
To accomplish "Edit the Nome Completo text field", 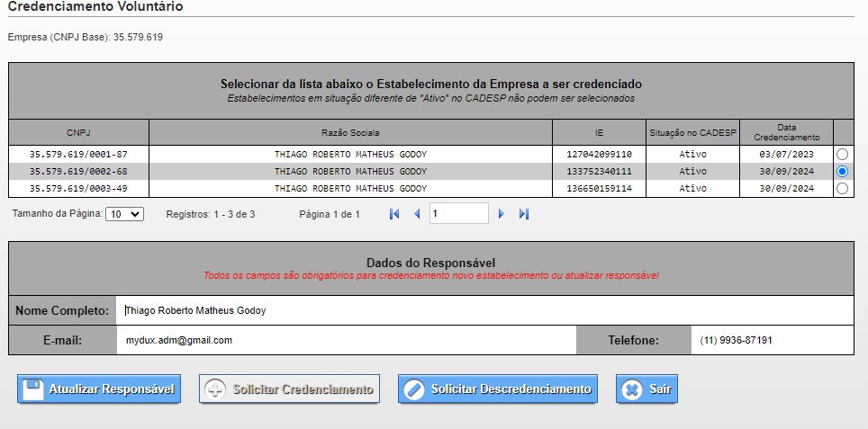I will (x=484, y=310).
